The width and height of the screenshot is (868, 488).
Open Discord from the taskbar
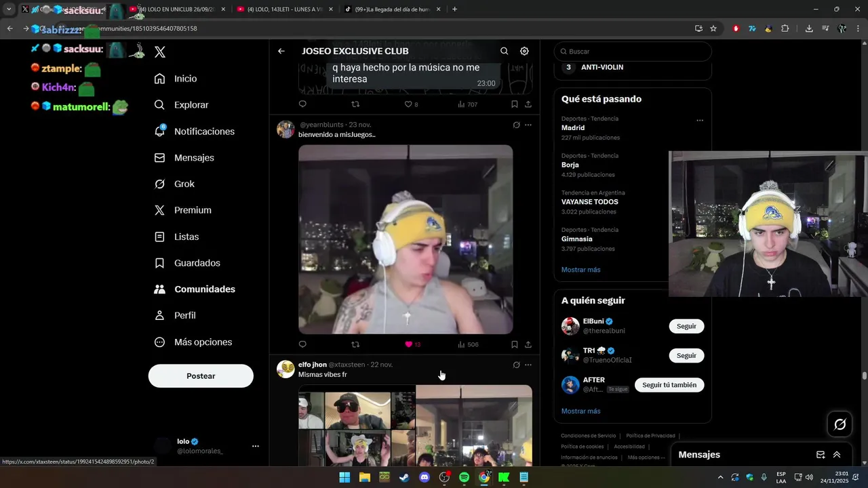(x=425, y=477)
